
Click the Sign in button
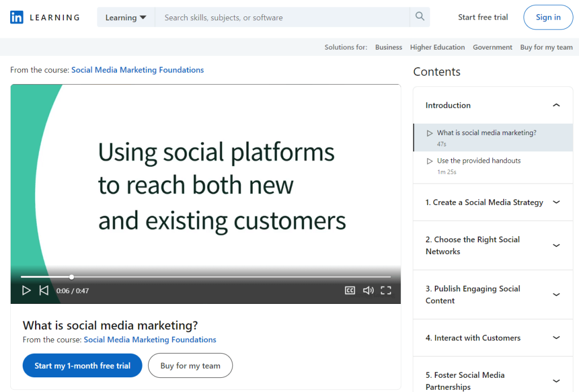point(548,18)
